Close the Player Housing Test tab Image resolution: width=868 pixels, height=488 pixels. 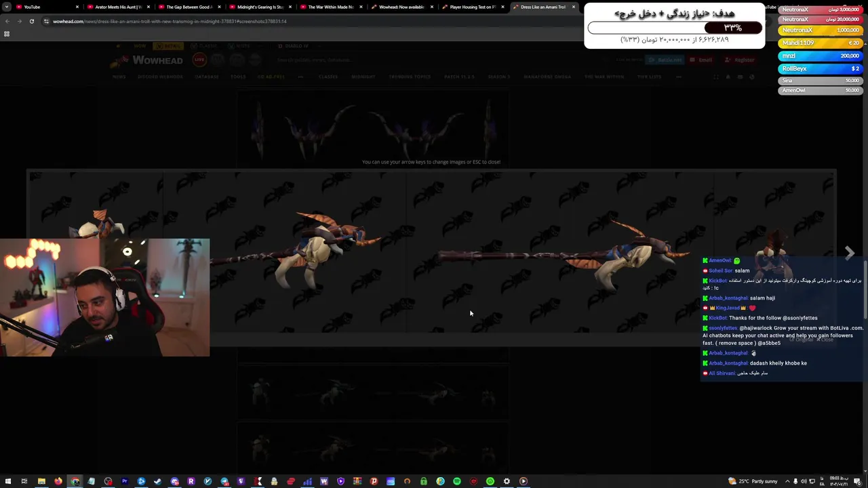click(x=502, y=7)
